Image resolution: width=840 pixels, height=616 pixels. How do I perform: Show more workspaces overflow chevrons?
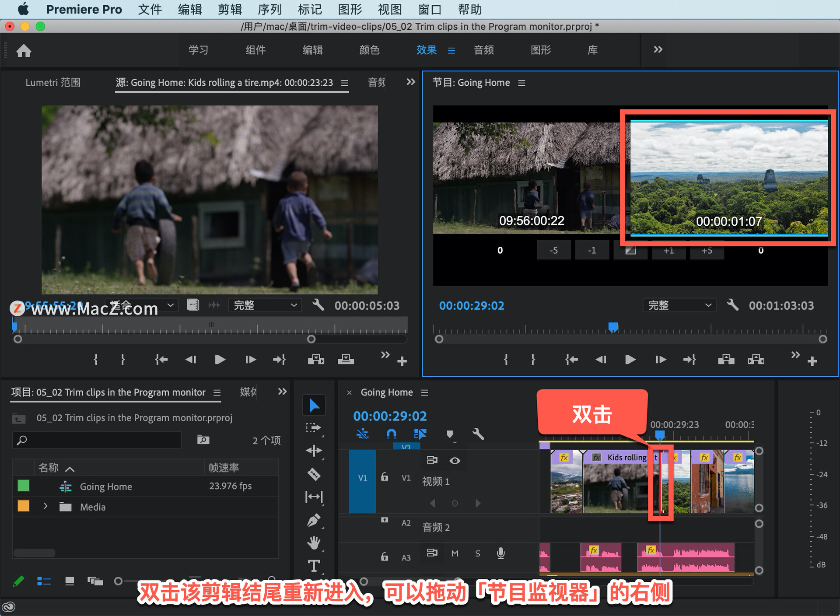(x=658, y=50)
